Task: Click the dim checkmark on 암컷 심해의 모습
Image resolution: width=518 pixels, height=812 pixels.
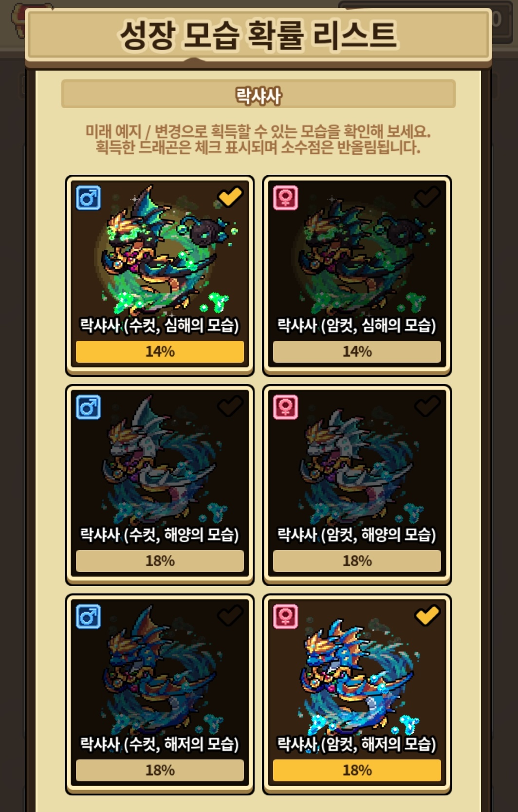Action: click(x=427, y=197)
